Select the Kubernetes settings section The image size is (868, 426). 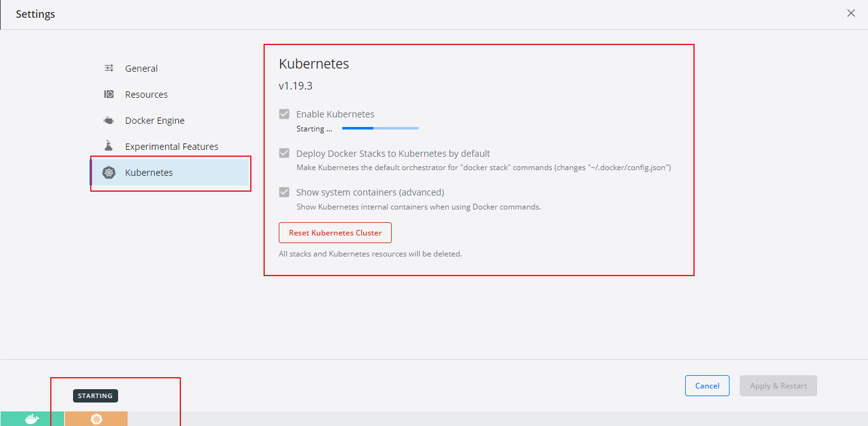(170, 173)
